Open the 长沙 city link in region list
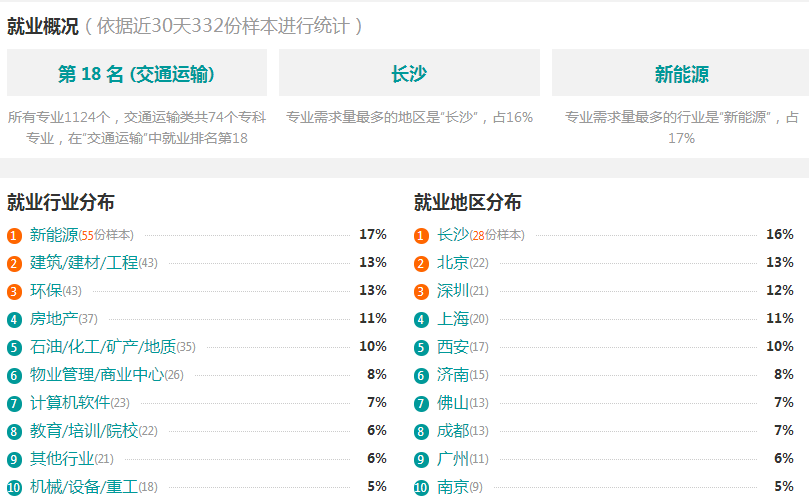The height and width of the screenshot is (504, 809). [x=453, y=235]
